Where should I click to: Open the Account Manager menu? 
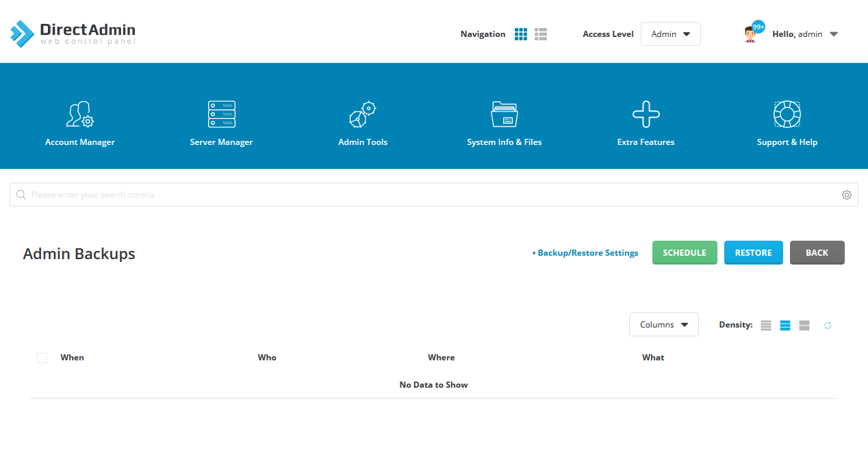coord(80,124)
